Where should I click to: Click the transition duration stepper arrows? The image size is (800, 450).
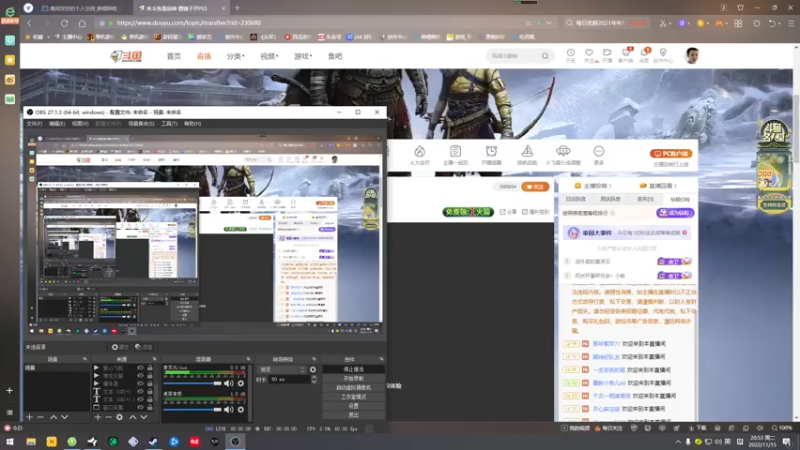(314, 380)
